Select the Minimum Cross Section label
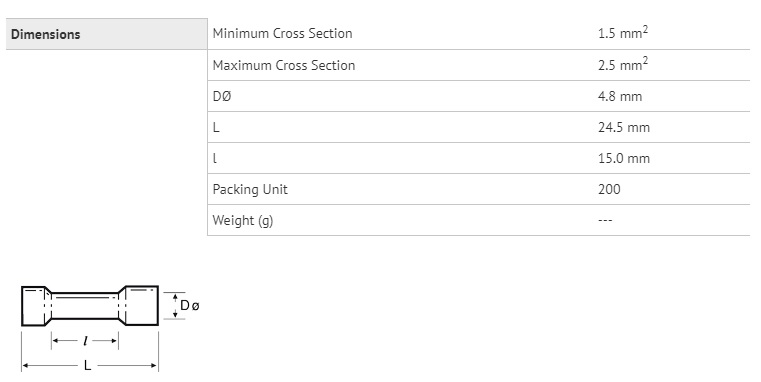 point(282,33)
